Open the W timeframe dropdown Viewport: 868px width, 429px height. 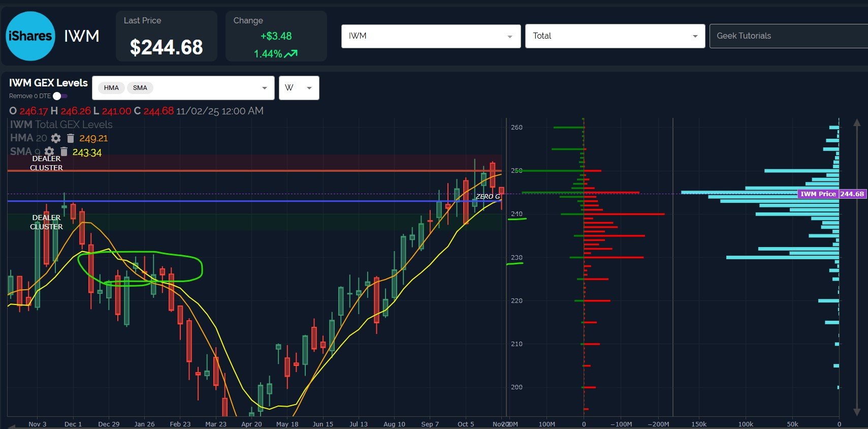tap(299, 88)
